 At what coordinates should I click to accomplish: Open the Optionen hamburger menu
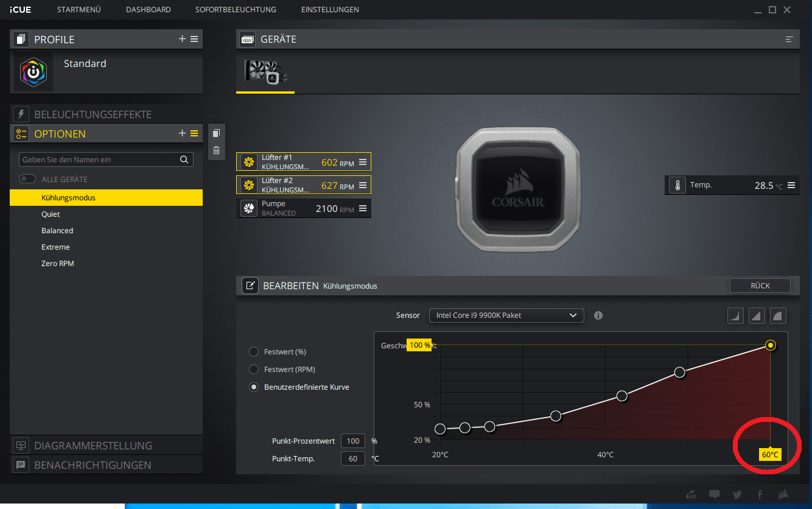click(x=194, y=133)
